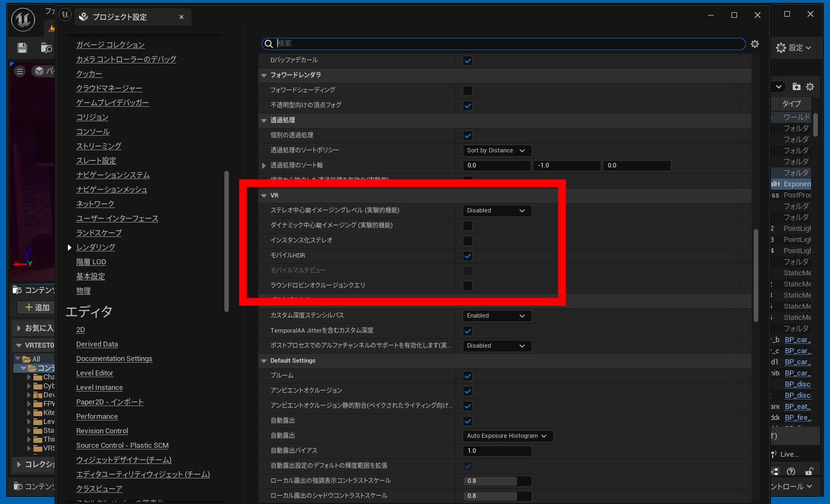Click the 追加 button in content browser
This screenshot has height=504, width=830.
click(37, 308)
